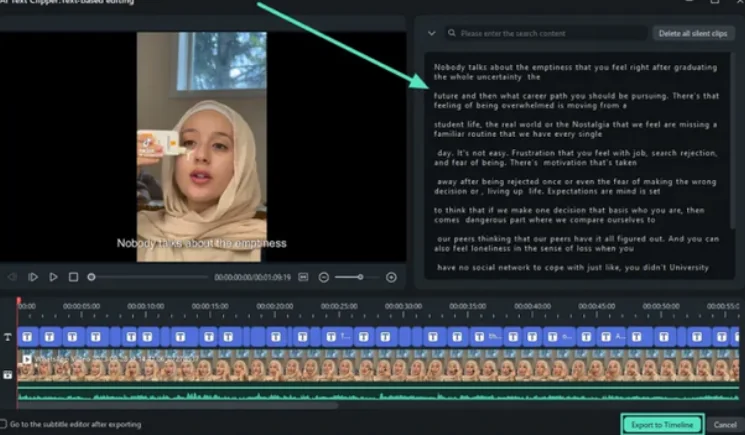
Task: Select the text track T icon
Action: (x=8, y=338)
